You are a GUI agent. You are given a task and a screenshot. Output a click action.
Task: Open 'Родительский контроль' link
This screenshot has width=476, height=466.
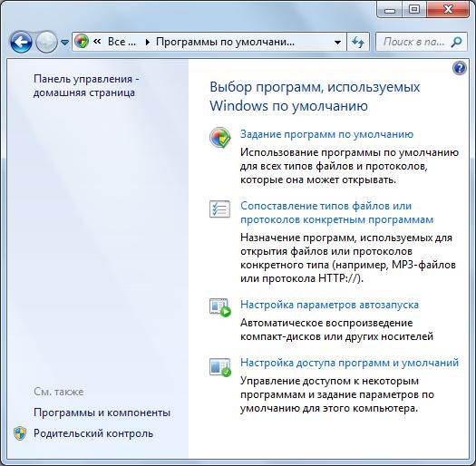click(93, 433)
